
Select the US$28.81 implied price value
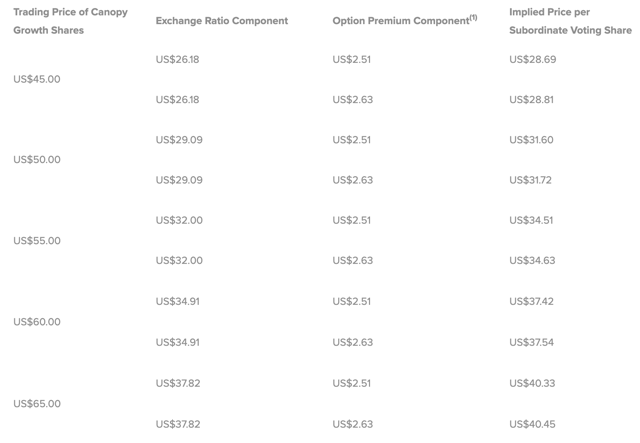531,100
